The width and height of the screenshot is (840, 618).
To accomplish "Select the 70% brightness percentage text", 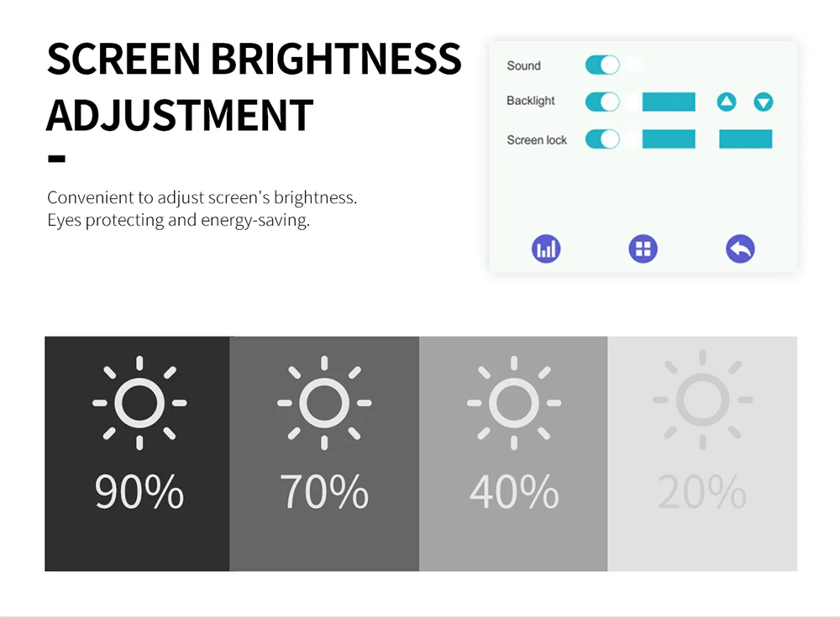I will pos(324,491).
